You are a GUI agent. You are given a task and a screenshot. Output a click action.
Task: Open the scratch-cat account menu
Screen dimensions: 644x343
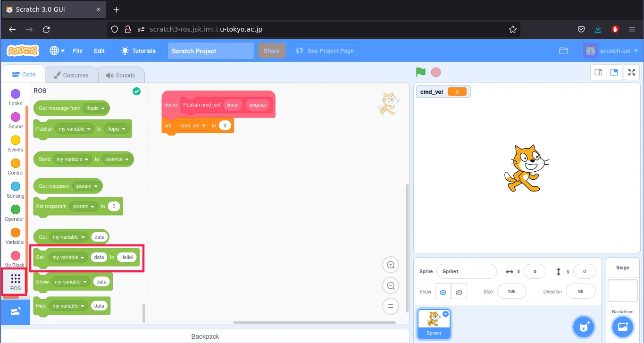611,51
